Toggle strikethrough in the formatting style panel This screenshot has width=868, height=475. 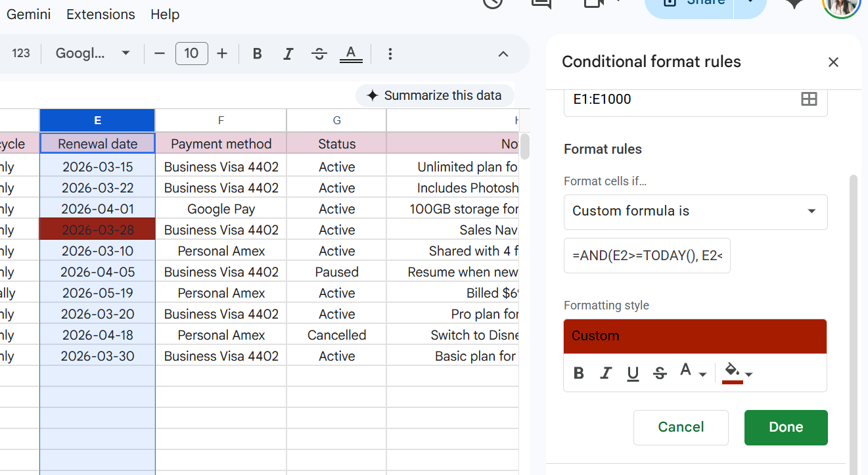coord(660,373)
